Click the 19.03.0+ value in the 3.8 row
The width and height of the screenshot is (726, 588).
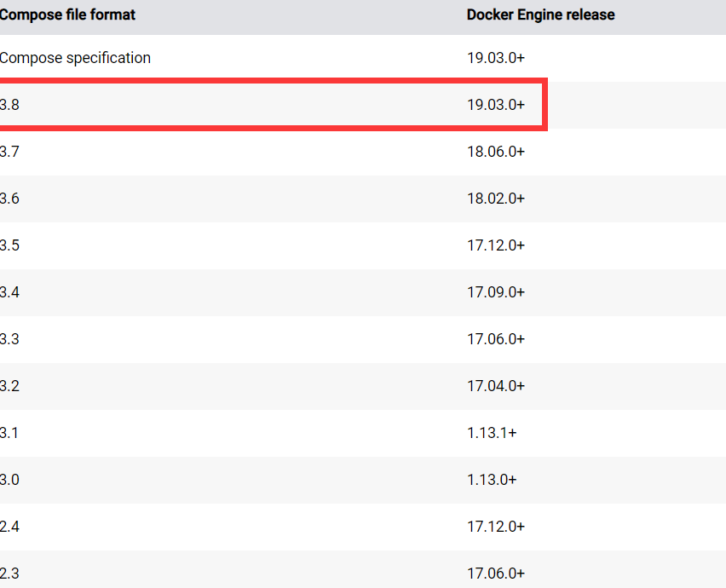tap(496, 105)
